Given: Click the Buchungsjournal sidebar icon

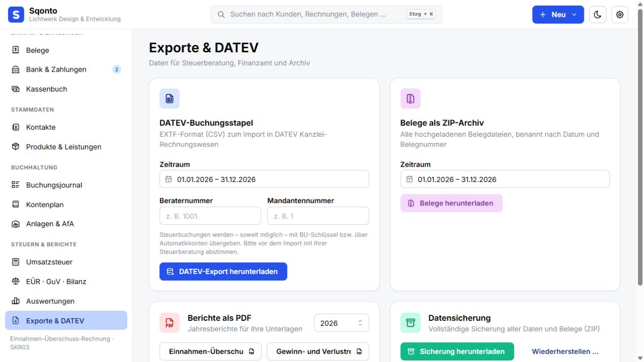Looking at the screenshot, I should click(16, 185).
